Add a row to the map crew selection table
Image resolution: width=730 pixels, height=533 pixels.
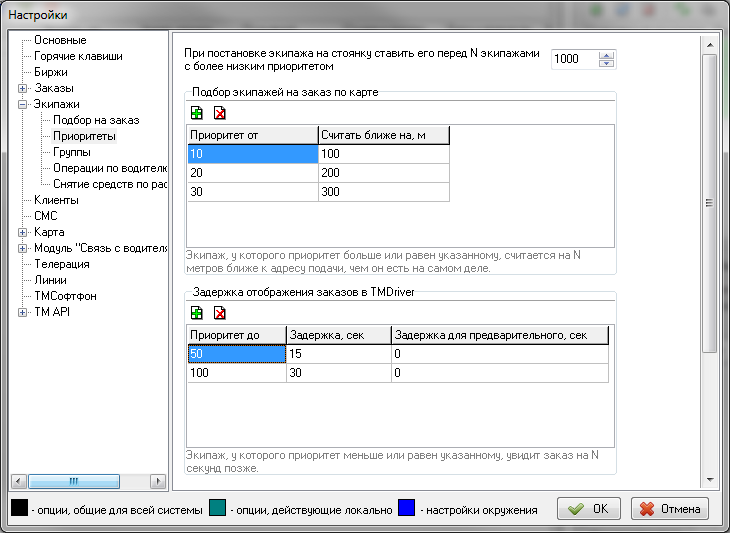point(197,113)
